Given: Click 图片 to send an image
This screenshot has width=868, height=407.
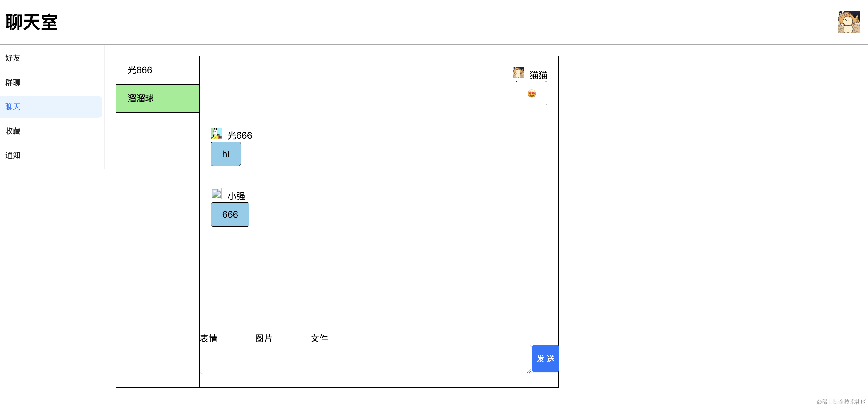Looking at the screenshot, I should tap(264, 338).
